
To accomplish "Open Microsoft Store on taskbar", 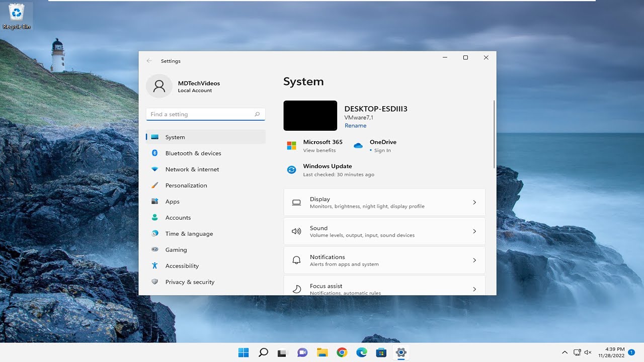I will pyautogui.click(x=381, y=352).
